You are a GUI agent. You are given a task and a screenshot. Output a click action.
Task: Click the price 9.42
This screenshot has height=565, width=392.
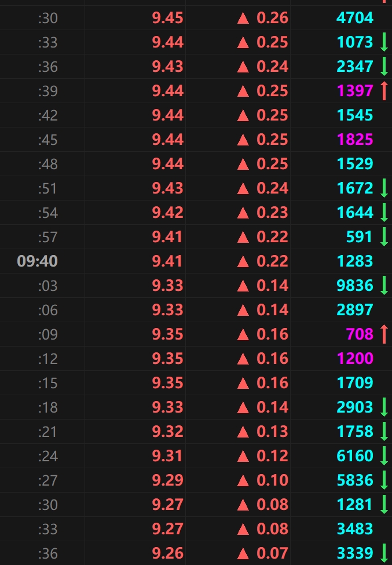[x=168, y=212]
